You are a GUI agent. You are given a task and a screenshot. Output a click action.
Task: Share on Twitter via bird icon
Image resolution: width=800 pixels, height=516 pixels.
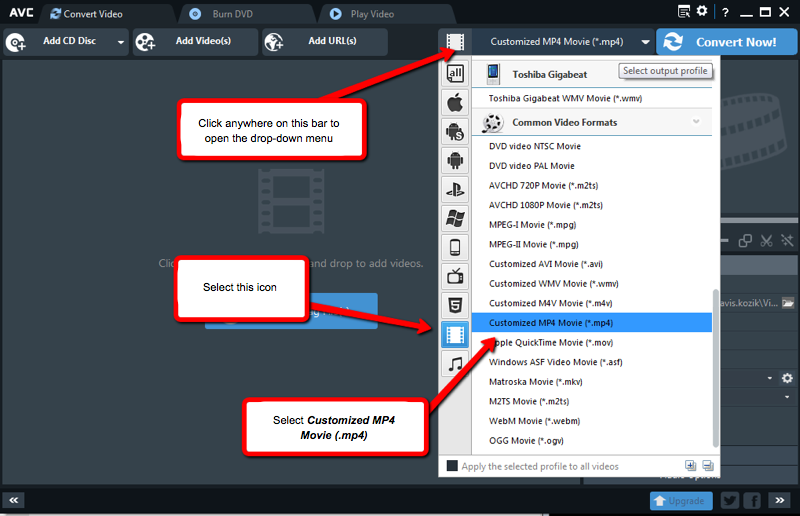coord(730,500)
